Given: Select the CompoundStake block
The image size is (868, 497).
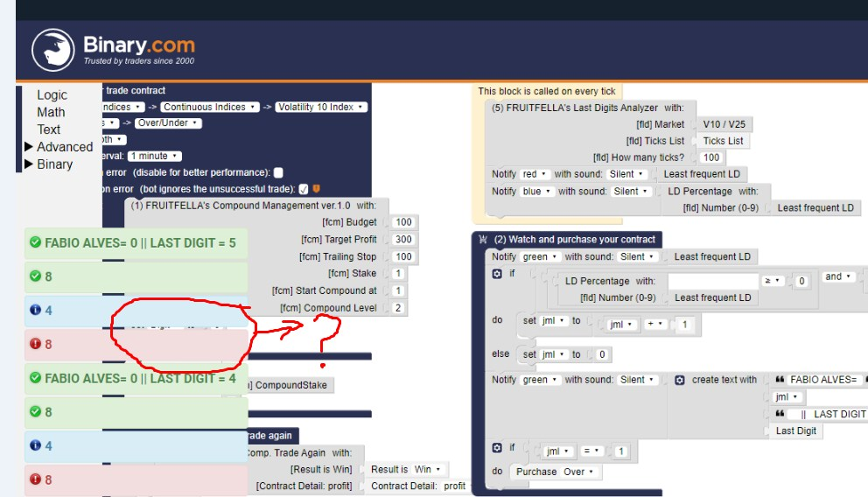Looking at the screenshot, I should (291, 385).
